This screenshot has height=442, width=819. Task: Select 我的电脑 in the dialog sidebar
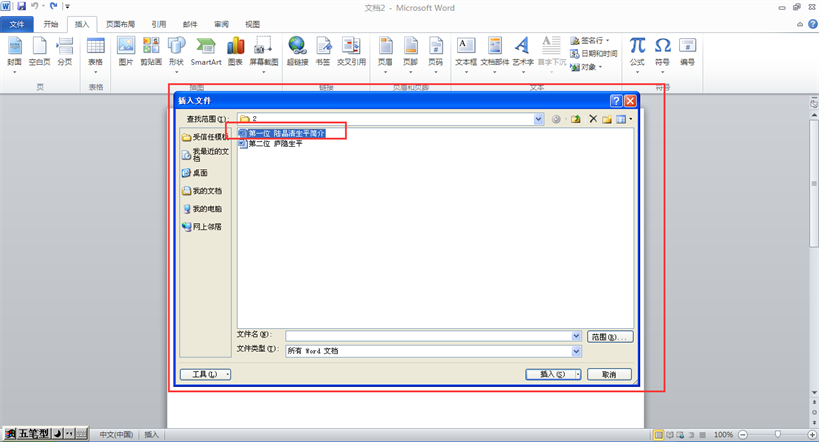204,209
